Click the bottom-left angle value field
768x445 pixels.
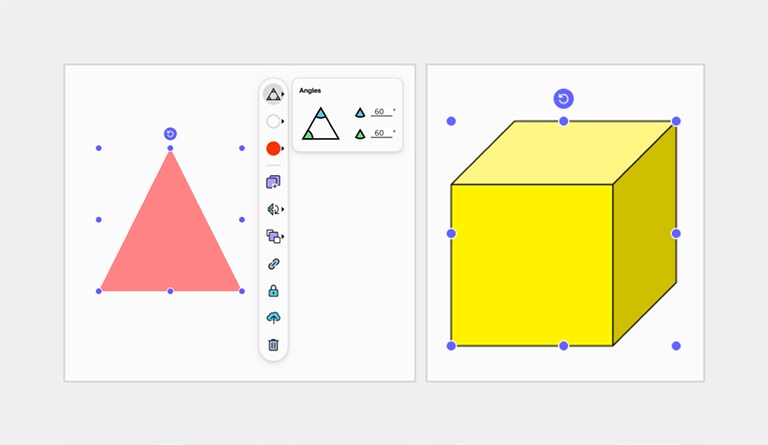click(381, 133)
